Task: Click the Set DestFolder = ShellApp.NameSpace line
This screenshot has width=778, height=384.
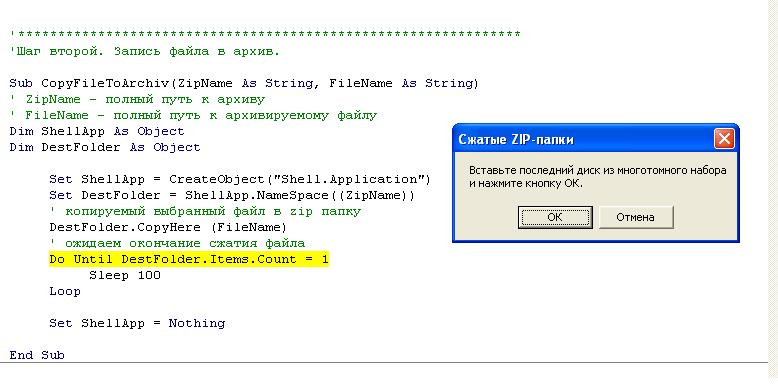Action: 232,195
